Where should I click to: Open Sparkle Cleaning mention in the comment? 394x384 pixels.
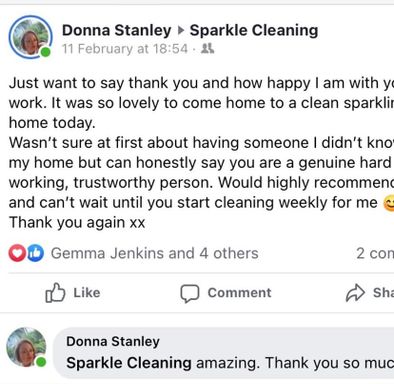[x=129, y=363]
